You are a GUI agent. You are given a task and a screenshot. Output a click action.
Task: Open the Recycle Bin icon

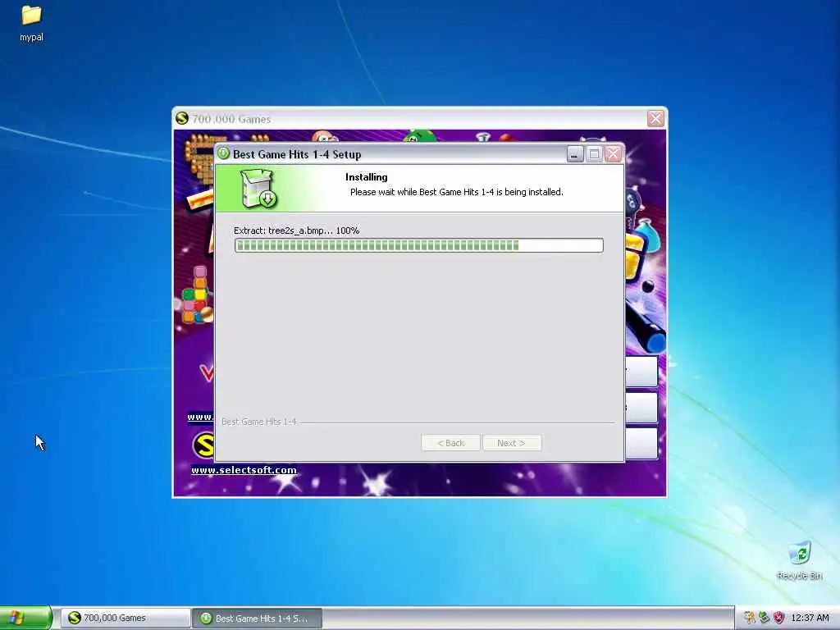click(x=800, y=560)
